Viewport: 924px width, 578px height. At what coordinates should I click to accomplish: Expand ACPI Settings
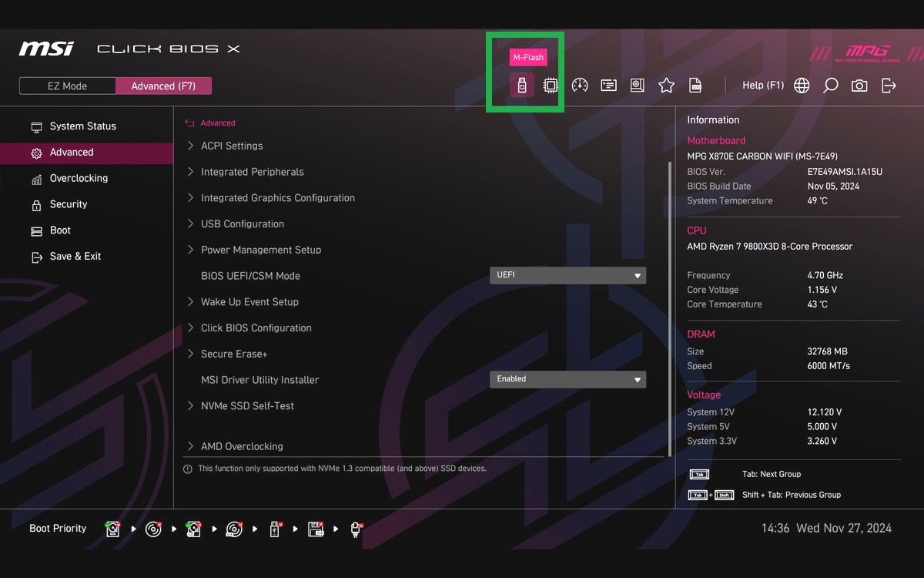pyautogui.click(x=231, y=146)
